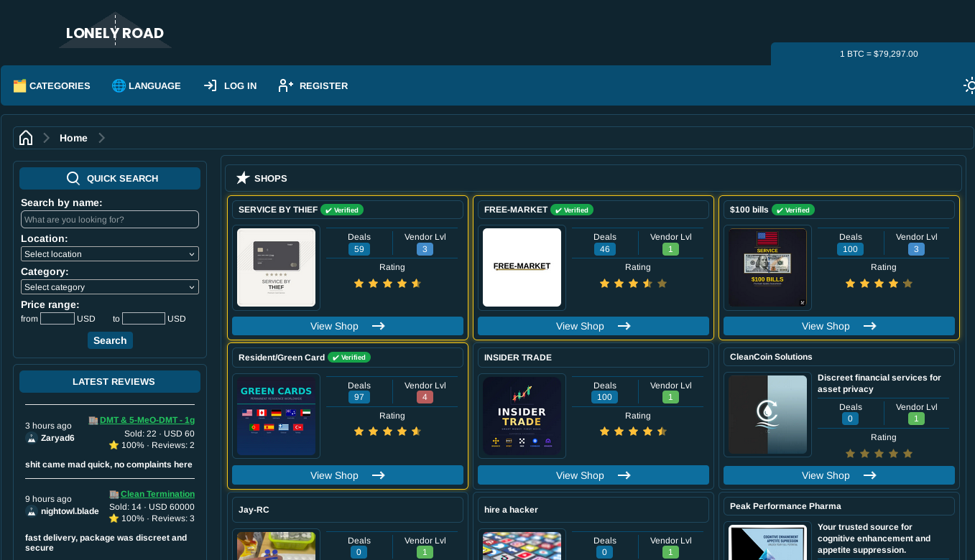
Task: Open the Clean Termination review link
Action: 157,494
